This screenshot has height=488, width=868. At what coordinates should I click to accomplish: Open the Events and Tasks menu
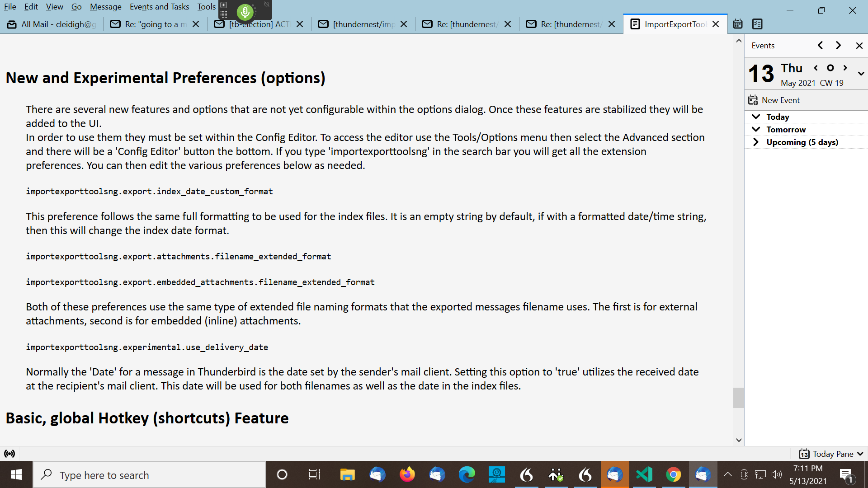(159, 7)
